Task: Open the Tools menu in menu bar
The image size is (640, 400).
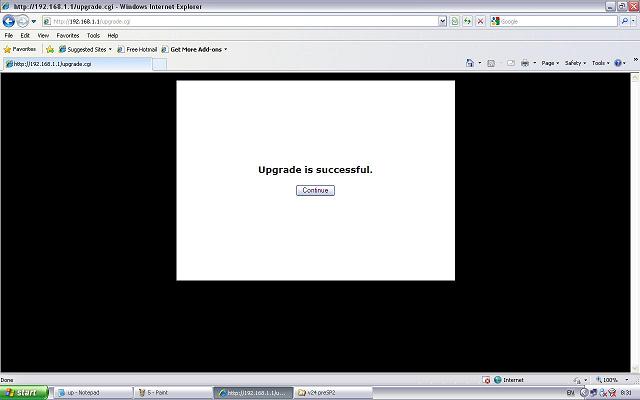Action: (93, 36)
